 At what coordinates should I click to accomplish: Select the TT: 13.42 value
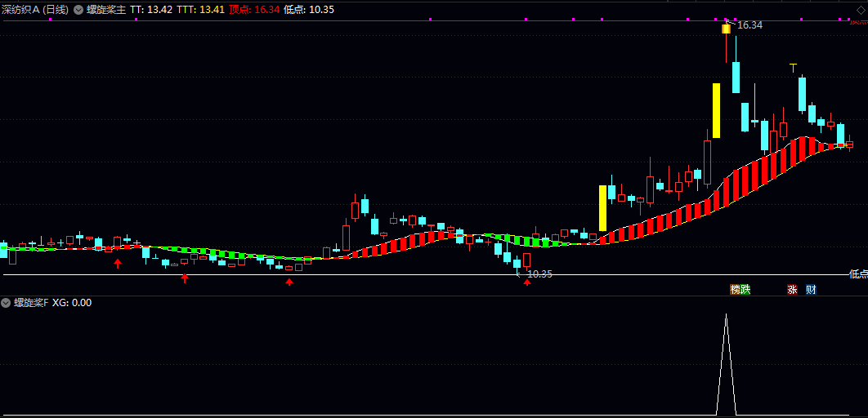point(152,10)
